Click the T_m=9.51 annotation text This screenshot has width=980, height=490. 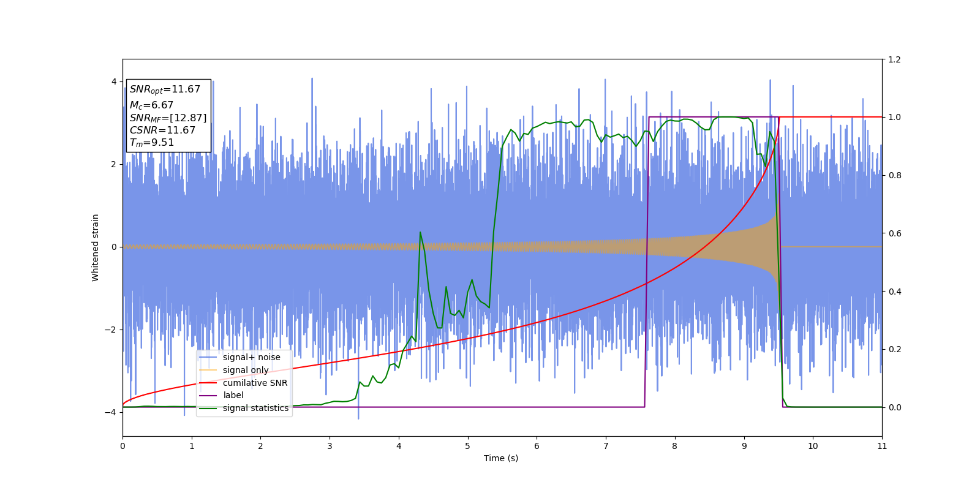tap(151, 143)
